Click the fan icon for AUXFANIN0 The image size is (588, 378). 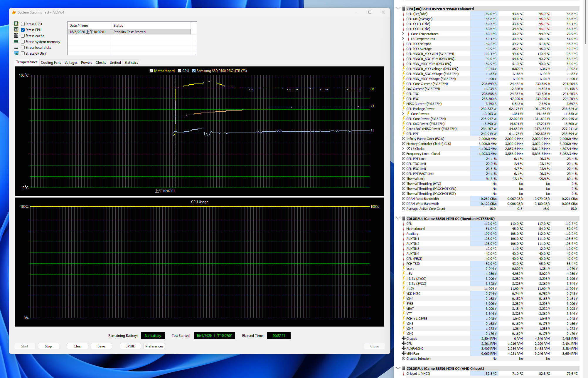tap(404, 349)
